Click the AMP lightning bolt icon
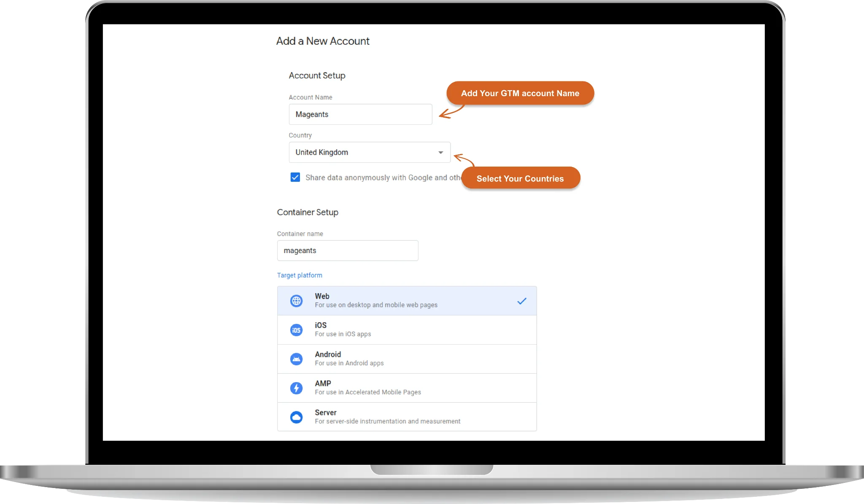Screen dimensions: 864x504 click(x=297, y=388)
